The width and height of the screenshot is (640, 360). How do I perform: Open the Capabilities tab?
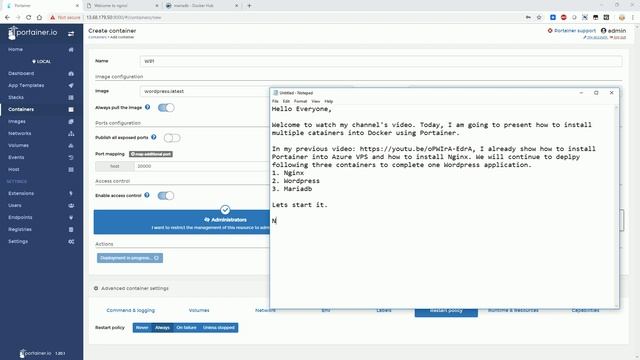(x=585, y=311)
